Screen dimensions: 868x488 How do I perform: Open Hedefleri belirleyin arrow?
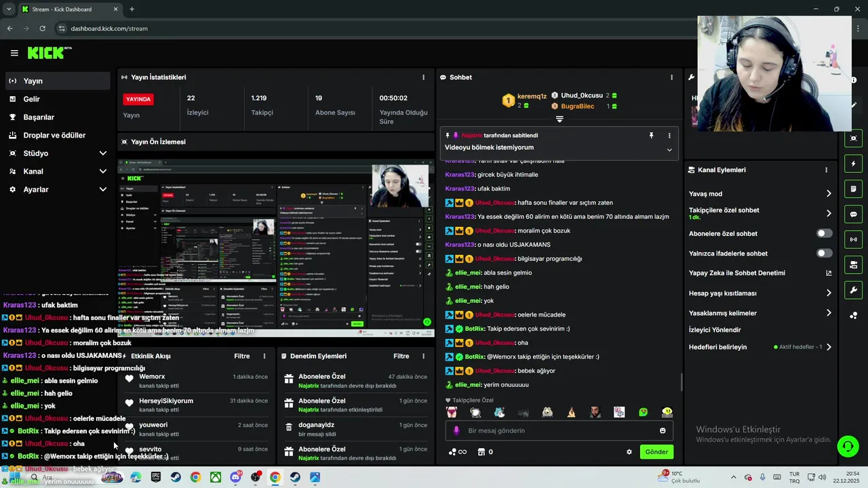pyautogui.click(x=829, y=347)
